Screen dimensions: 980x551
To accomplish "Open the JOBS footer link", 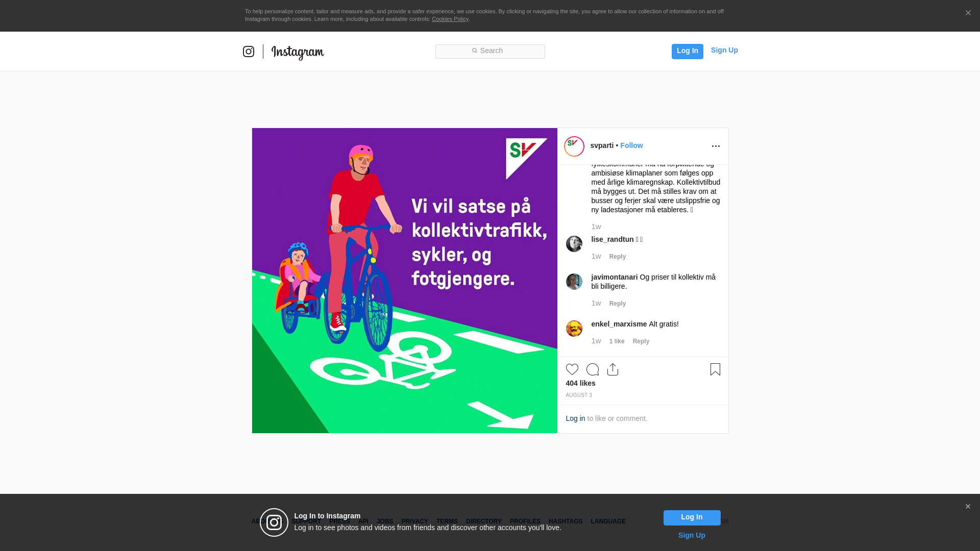I will (385, 521).
